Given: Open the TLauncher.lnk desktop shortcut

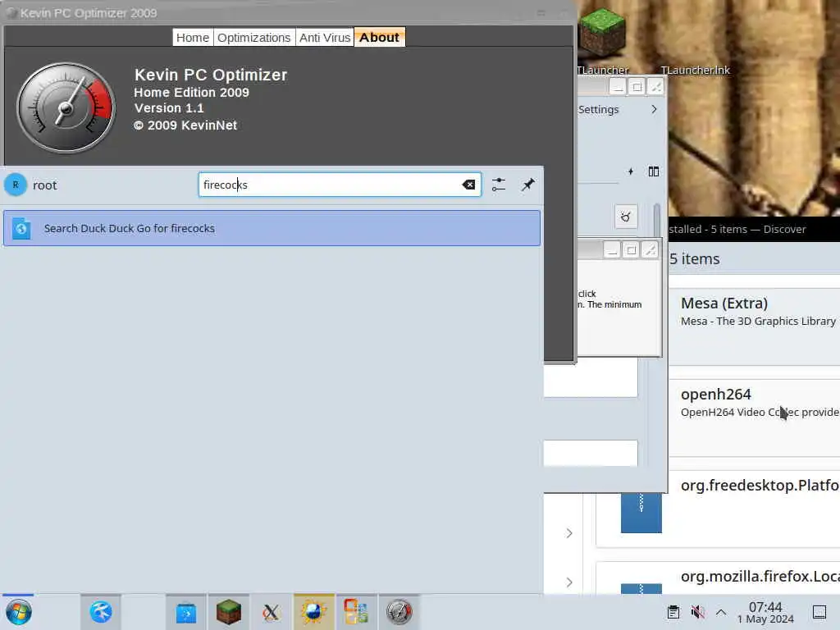Looking at the screenshot, I should point(696,71).
